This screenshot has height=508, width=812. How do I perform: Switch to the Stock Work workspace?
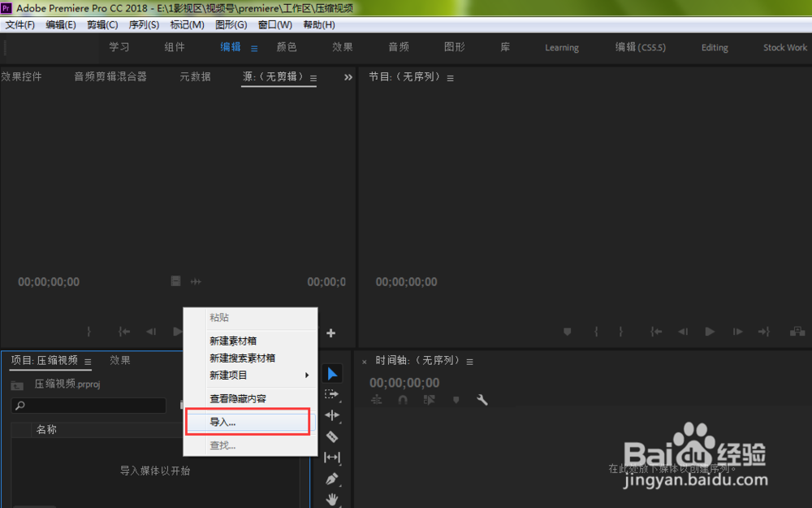click(x=785, y=48)
